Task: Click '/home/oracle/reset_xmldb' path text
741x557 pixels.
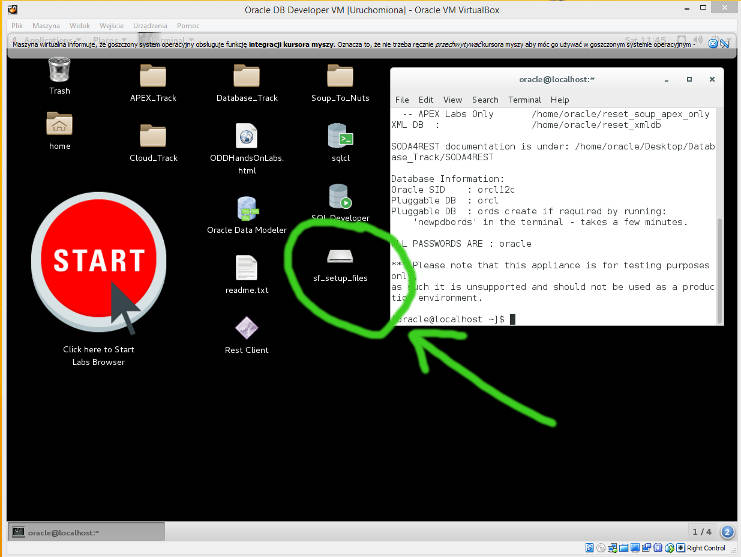Action: point(596,125)
